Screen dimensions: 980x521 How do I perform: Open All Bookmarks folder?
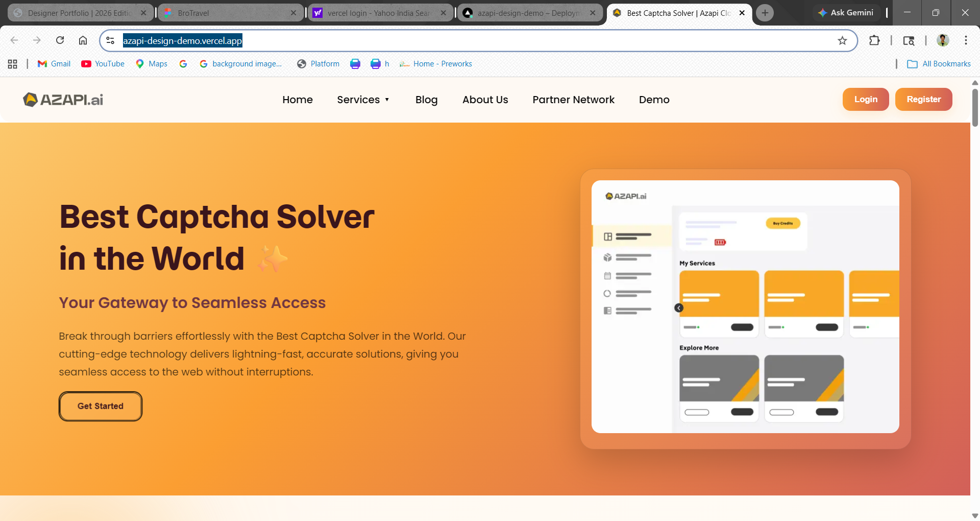[x=939, y=64]
